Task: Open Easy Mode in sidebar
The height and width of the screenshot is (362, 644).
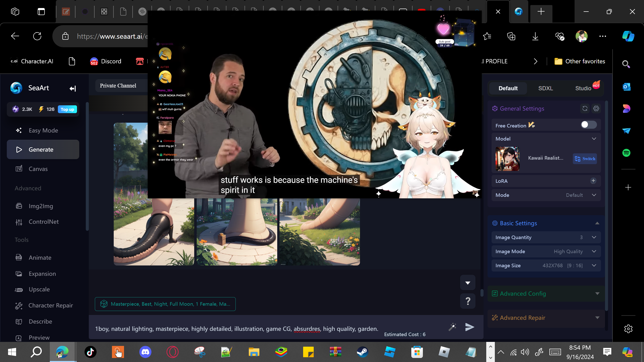Action: point(43,130)
